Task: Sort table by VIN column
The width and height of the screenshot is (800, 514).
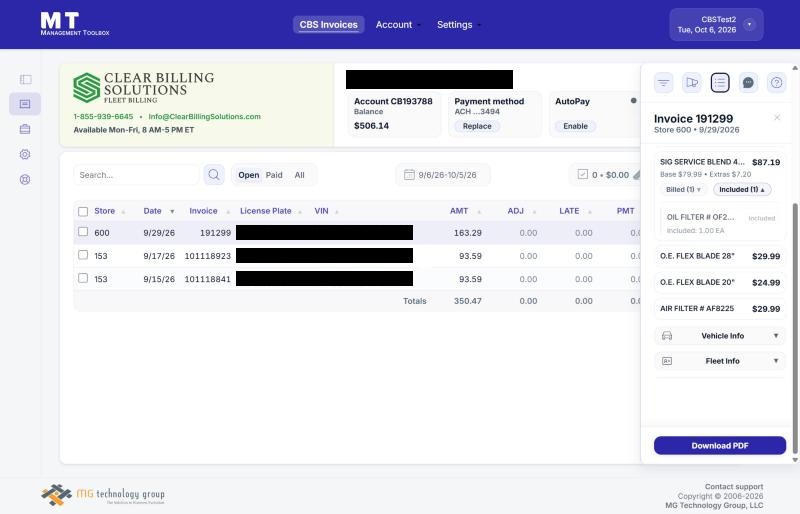Action: pos(326,211)
